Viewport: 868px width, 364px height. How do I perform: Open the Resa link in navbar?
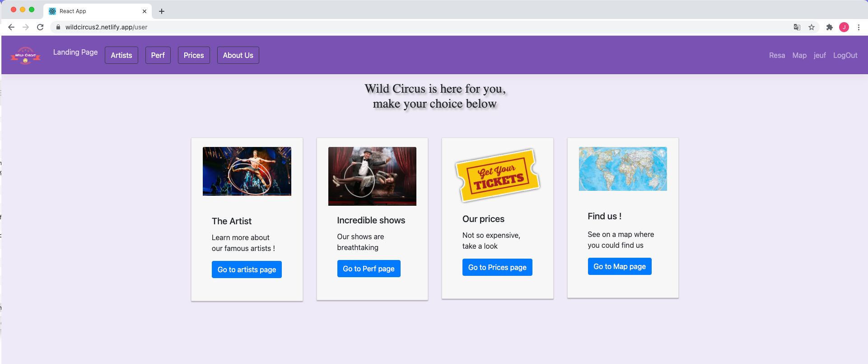(777, 55)
